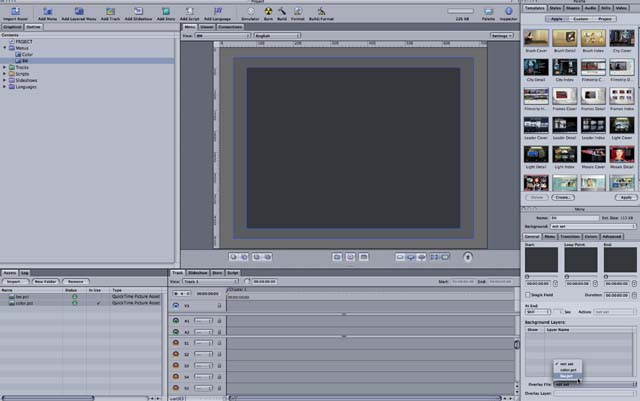640x401 pixels.
Task: Choose color.pct from the Overlay File popup
Action: [567, 370]
